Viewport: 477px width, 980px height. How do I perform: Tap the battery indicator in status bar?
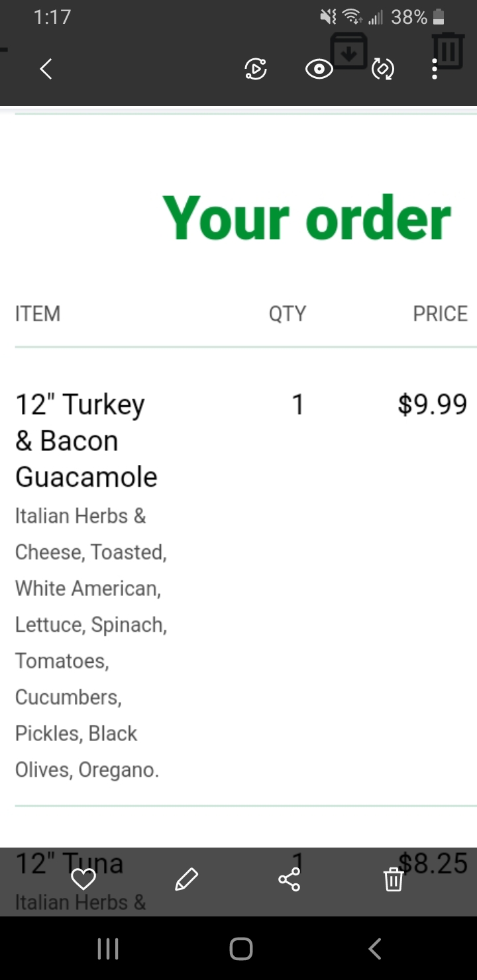click(x=438, y=17)
